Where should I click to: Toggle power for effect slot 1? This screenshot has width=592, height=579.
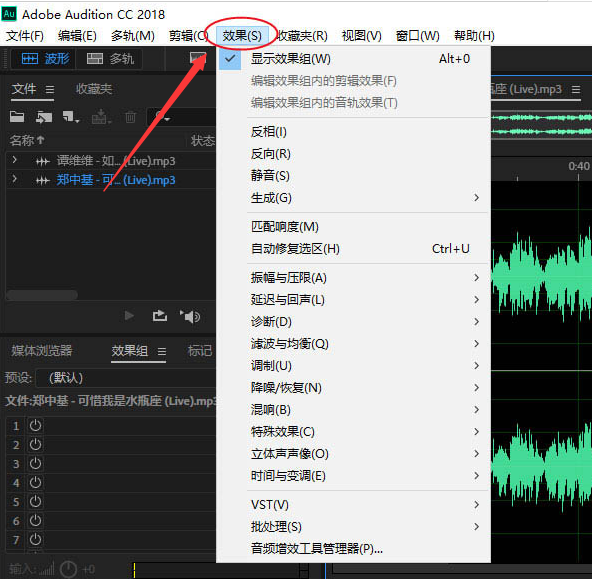point(35,425)
